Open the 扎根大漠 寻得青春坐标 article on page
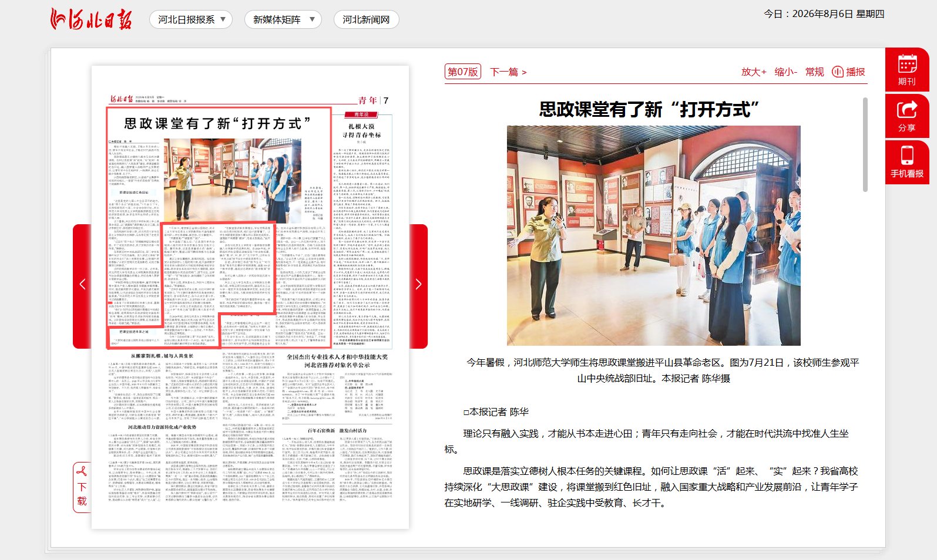The width and height of the screenshot is (937, 560). pos(361,130)
